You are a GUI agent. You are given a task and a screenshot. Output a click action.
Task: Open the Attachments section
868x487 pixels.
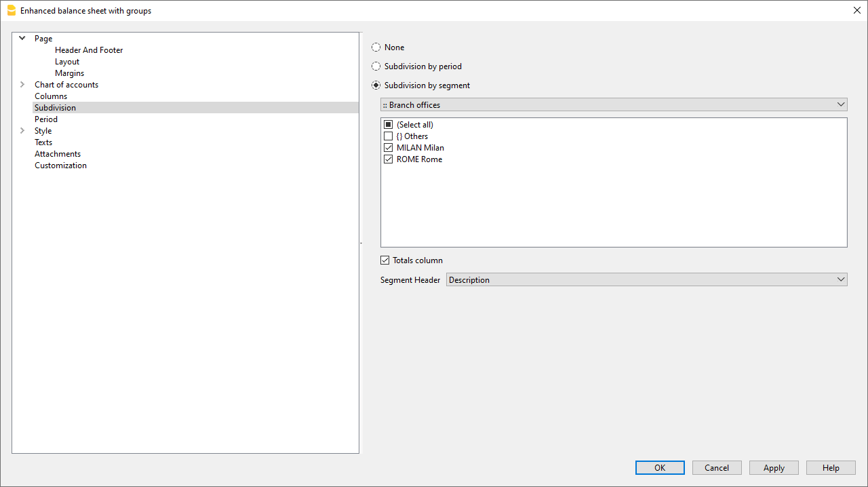(58, 154)
